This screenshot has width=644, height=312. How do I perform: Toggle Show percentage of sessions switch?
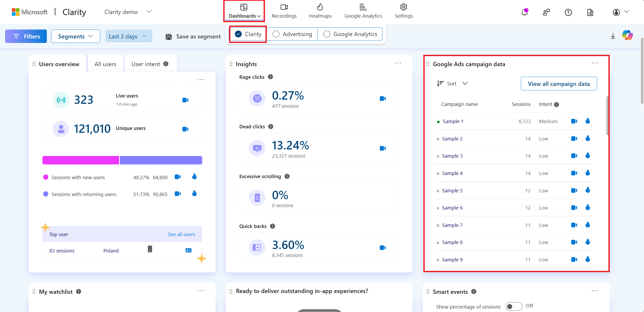click(x=514, y=306)
